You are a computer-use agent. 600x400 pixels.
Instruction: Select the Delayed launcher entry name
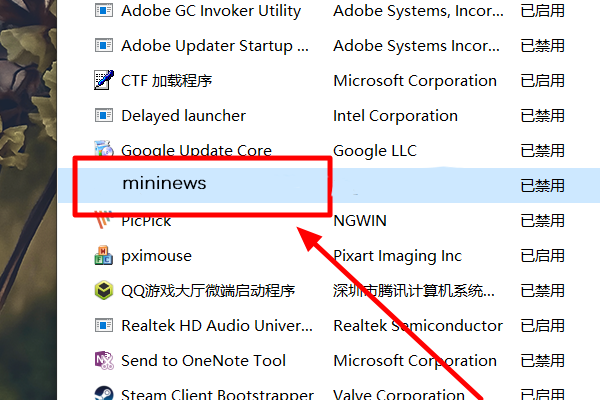coord(183,116)
